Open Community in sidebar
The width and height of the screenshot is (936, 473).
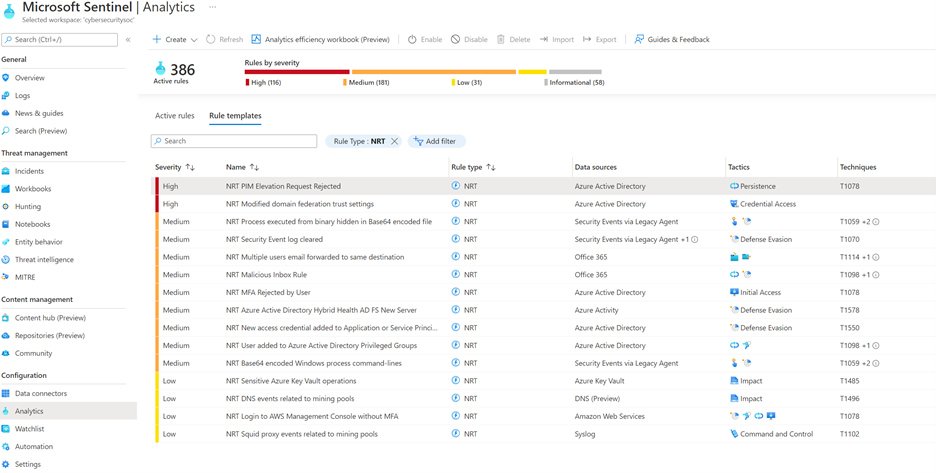point(33,353)
